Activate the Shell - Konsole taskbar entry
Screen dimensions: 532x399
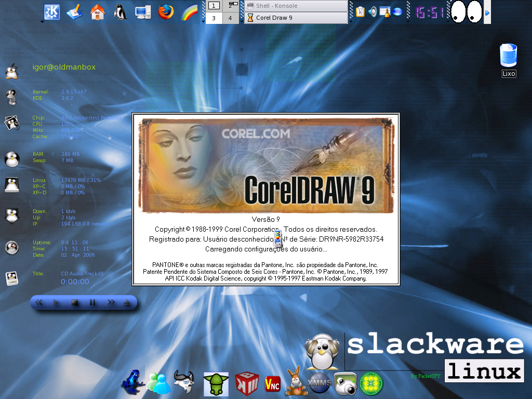(x=296, y=6)
